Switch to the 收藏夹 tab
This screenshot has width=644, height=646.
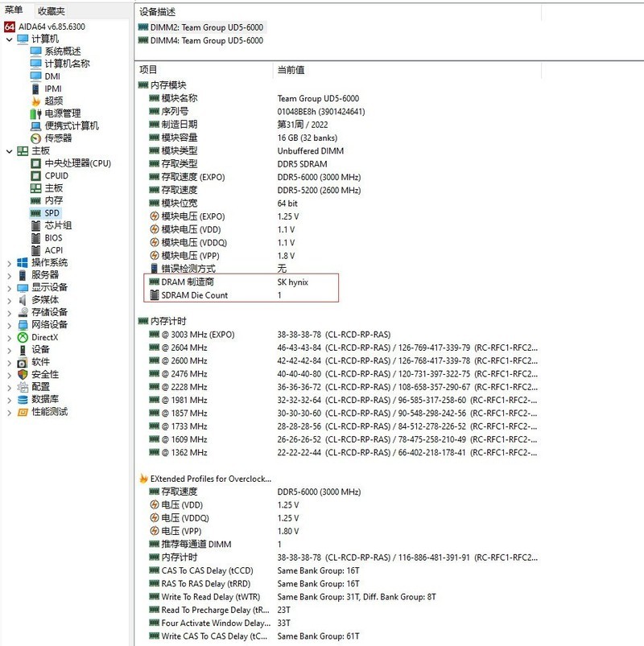click(x=52, y=10)
